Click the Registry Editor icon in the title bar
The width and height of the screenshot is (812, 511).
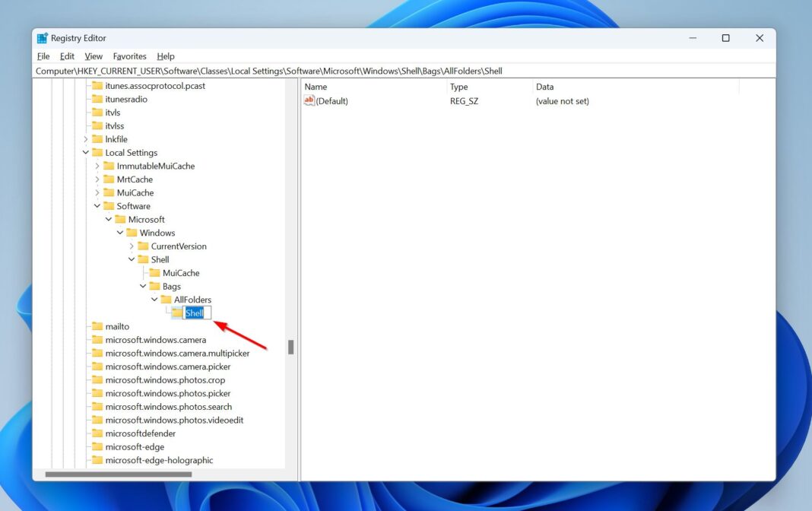(x=44, y=37)
